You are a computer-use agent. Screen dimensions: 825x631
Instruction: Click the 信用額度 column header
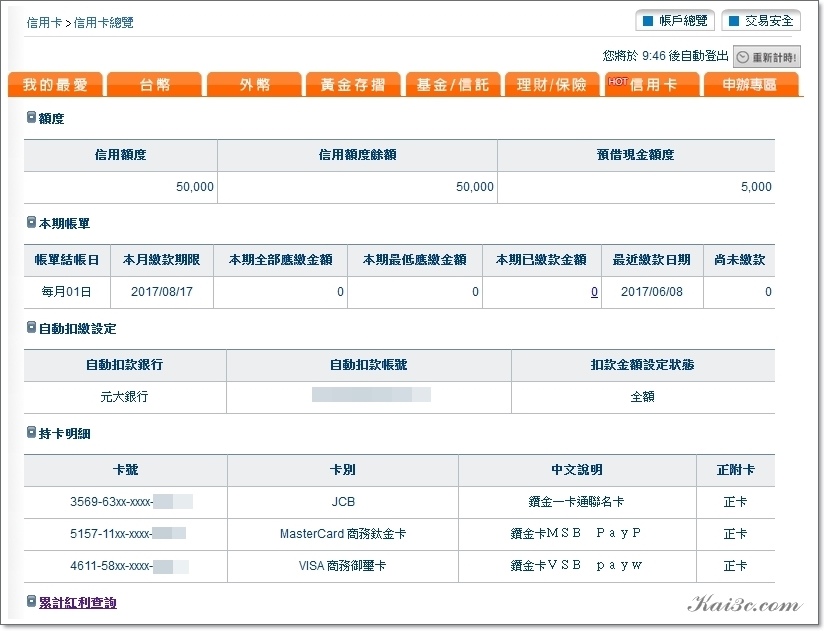coord(120,155)
